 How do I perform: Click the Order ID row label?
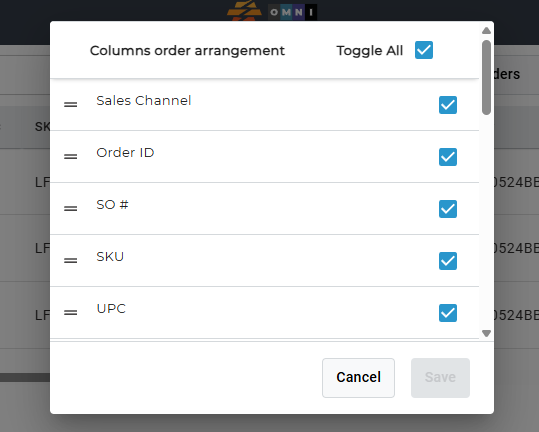[125, 153]
